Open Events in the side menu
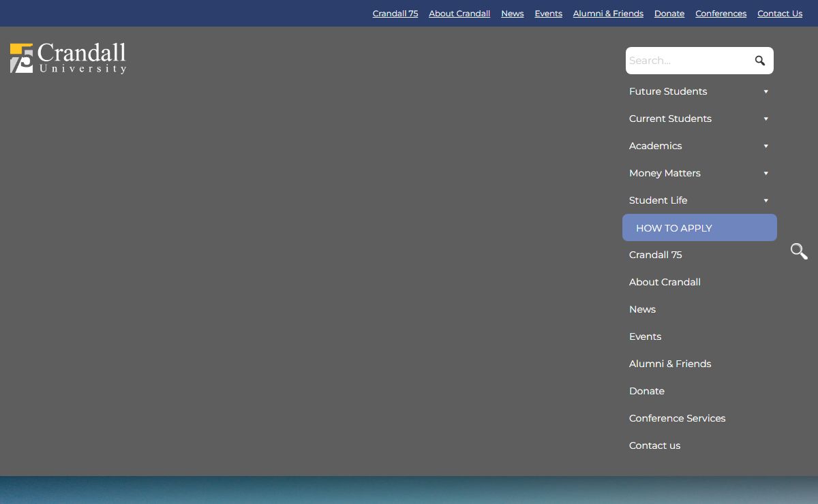Image resolution: width=818 pixels, height=504 pixels. (x=645, y=336)
